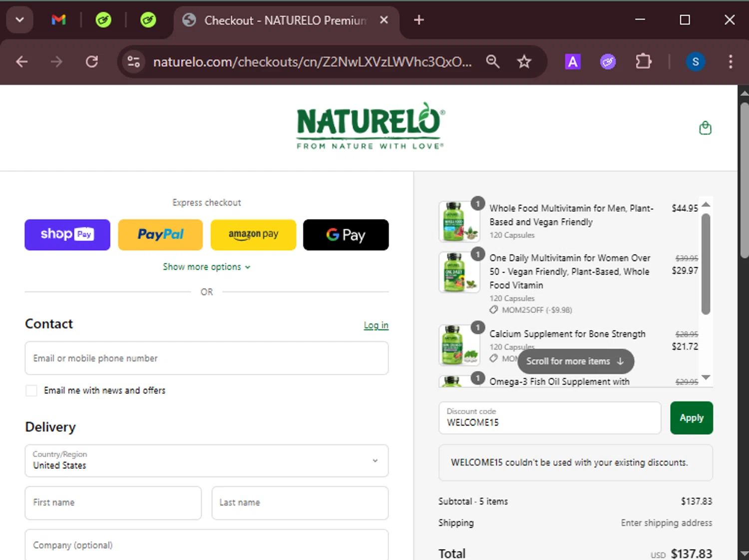This screenshot has width=749, height=560.
Task: Click the Women Over 50 multivitamin thumbnail
Action: (459, 272)
